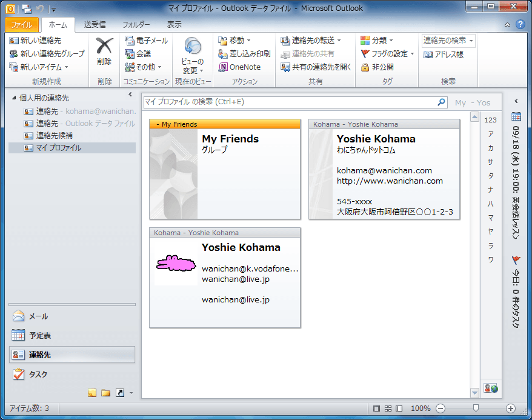Select the 連絡先候補 folder
532x420 pixels.
coord(48,136)
